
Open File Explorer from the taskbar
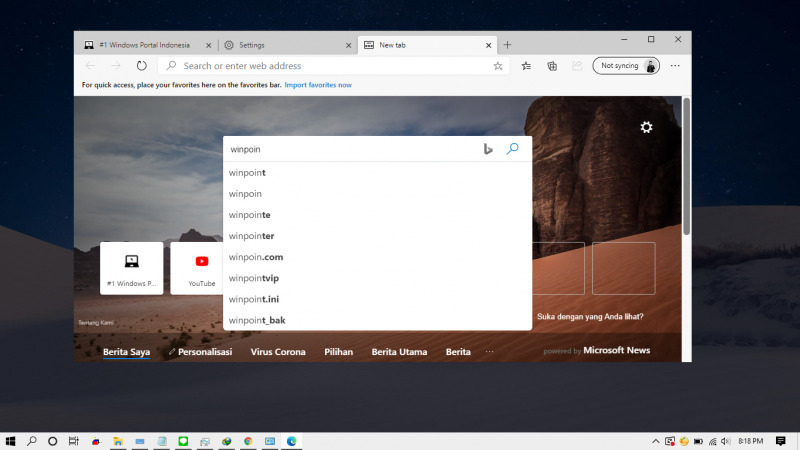click(x=118, y=441)
